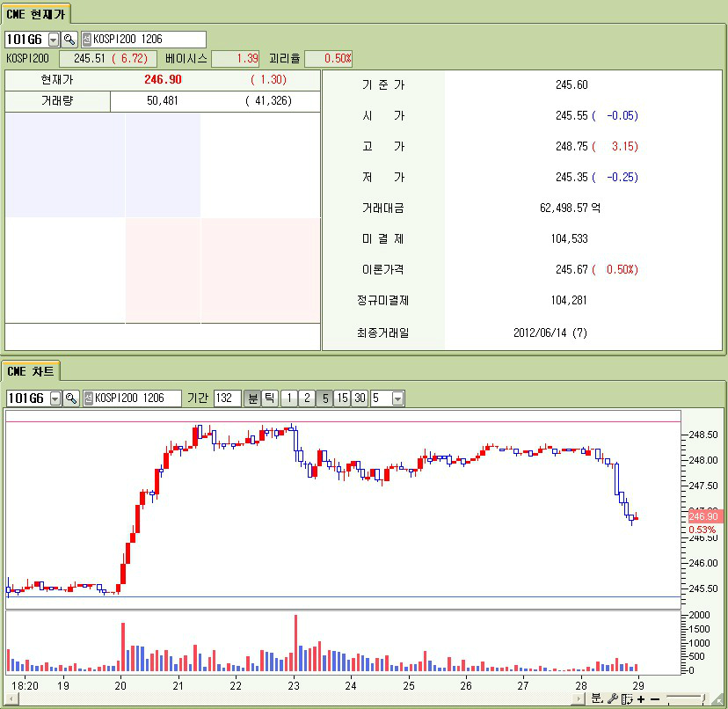Click the 분 period icon at chart bottom

click(597, 698)
